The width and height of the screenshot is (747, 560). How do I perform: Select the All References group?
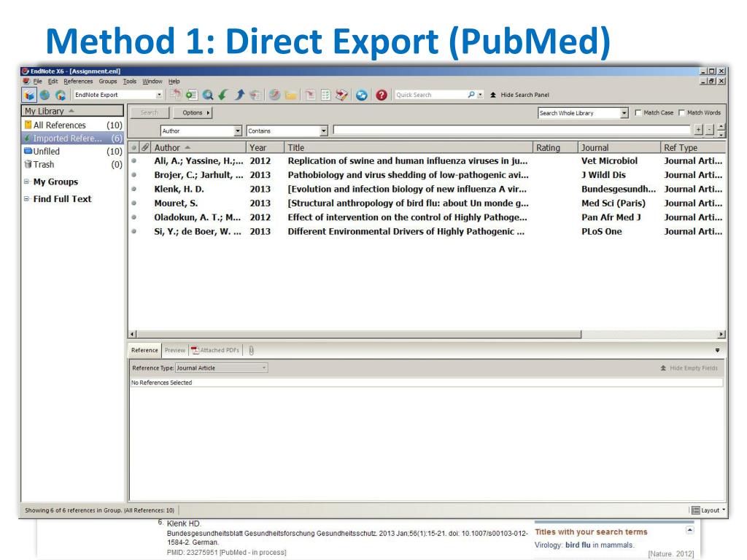[x=73, y=125]
